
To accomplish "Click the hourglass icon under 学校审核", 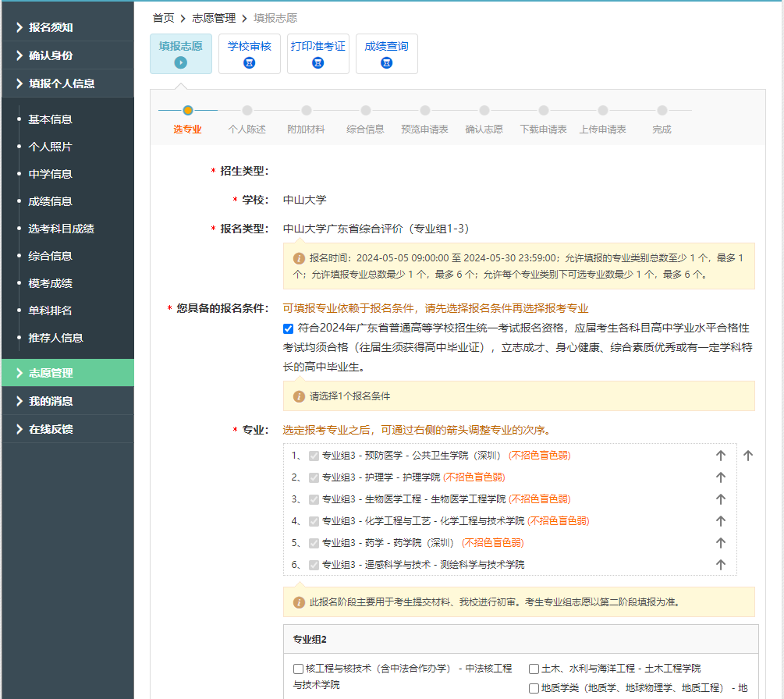I will [x=249, y=62].
